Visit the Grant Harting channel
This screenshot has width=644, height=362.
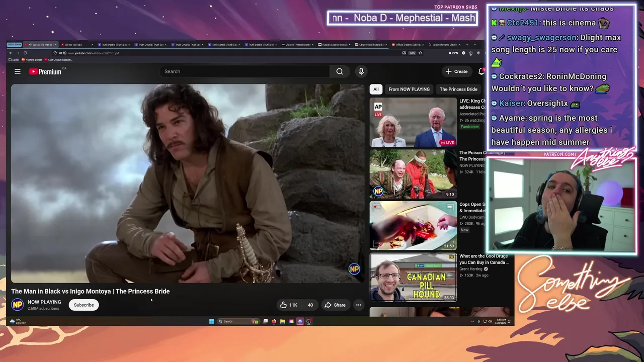(x=471, y=269)
